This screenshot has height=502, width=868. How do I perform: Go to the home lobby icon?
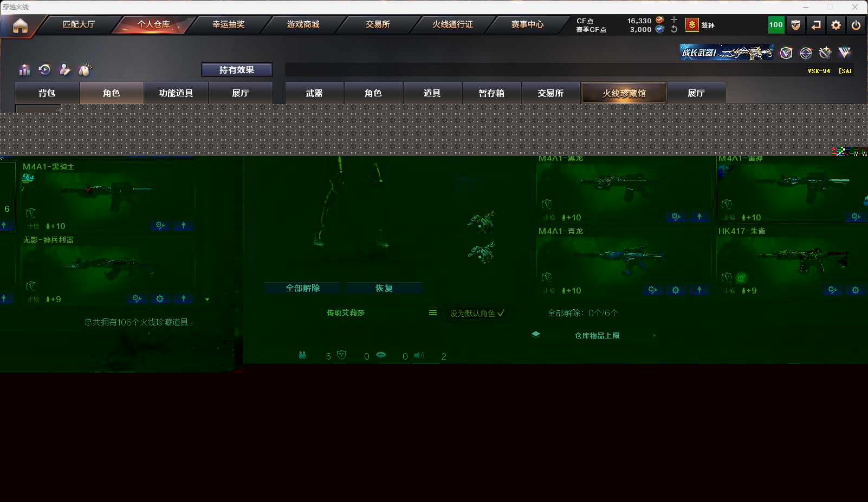20,25
